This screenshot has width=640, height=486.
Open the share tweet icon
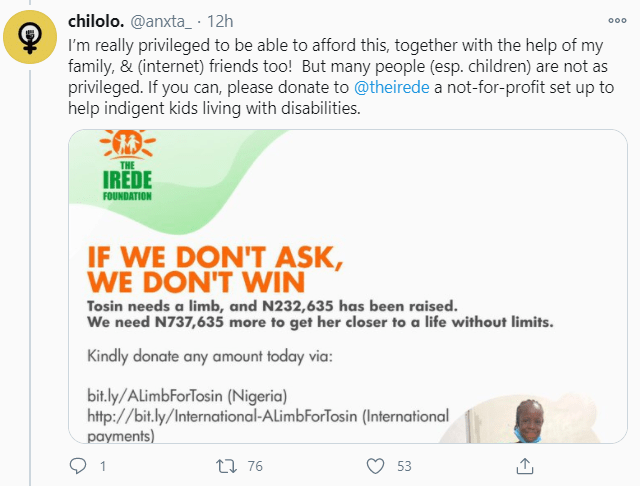[524, 465]
